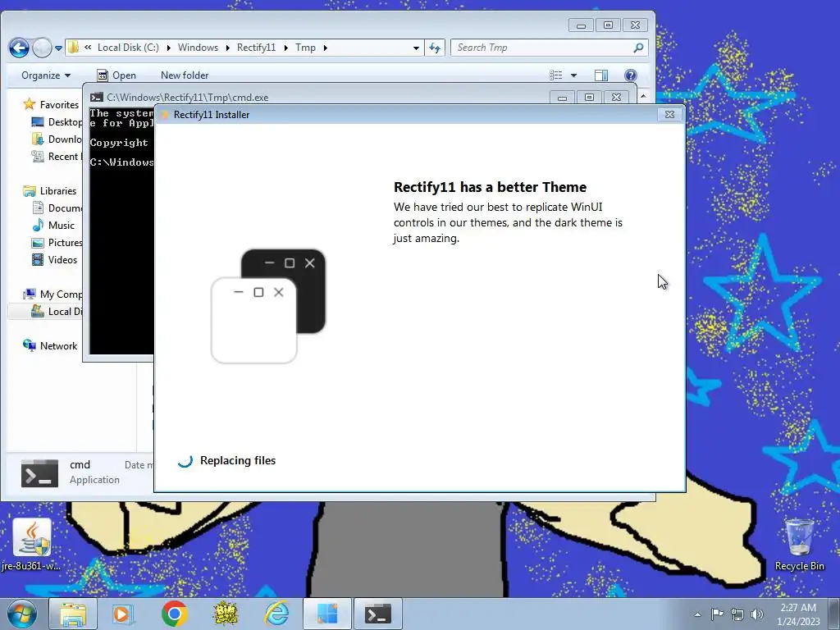Open Recent Places in Favorites
The width and height of the screenshot is (840, 630).
point(57,157)
